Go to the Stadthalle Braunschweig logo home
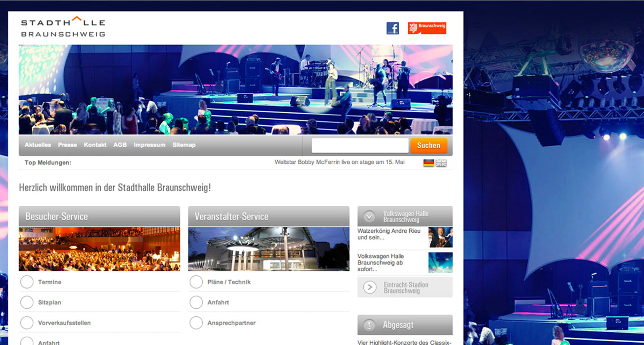644x345 pixels. coord(63,27)
